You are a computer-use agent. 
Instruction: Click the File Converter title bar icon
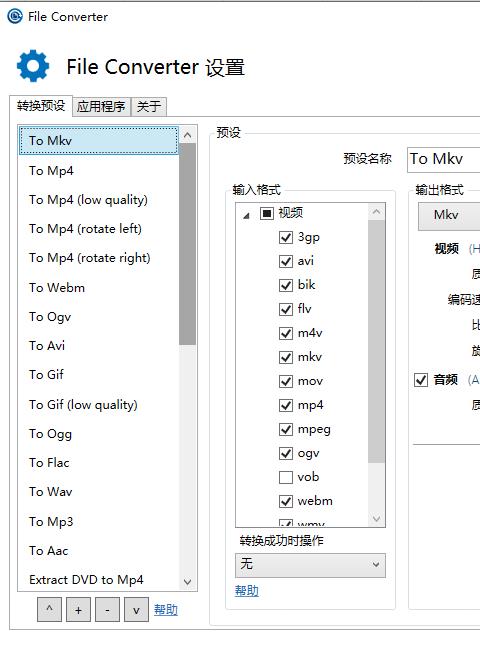click(x=15, y=17)
